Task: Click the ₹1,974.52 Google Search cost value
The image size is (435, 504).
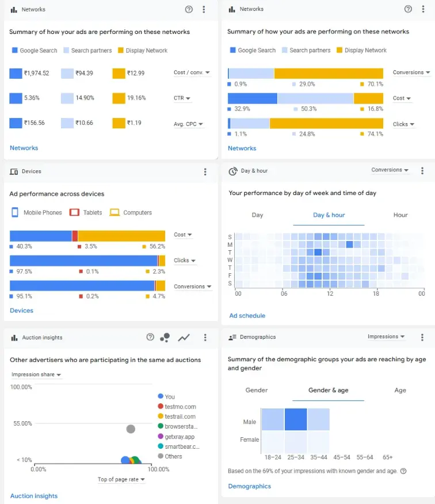Action: [36, 73]
